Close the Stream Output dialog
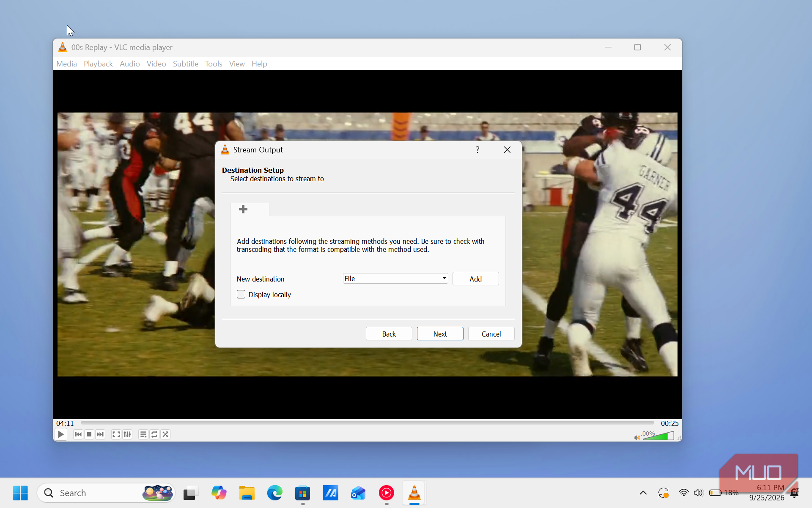 click(507, 150)
